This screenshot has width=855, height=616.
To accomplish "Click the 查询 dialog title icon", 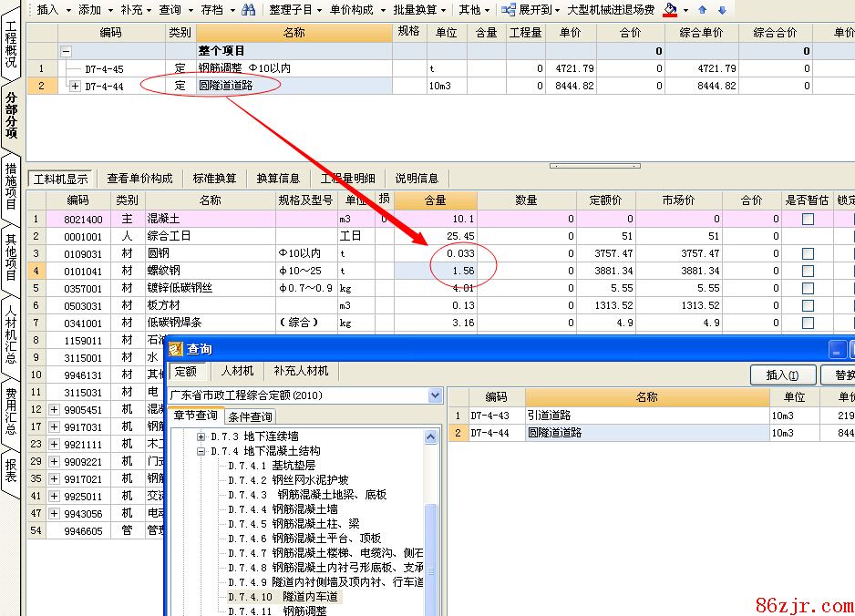I will (x=174, y=349).
